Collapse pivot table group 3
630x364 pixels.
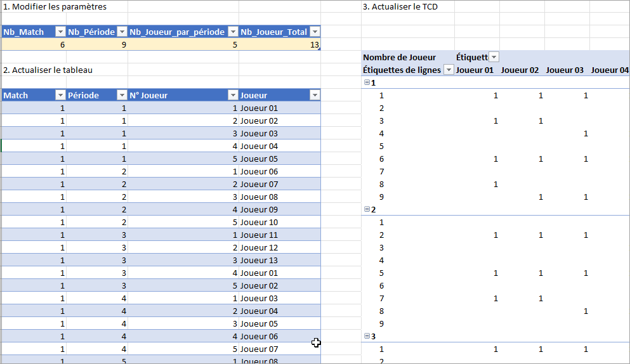coord(366,336)
